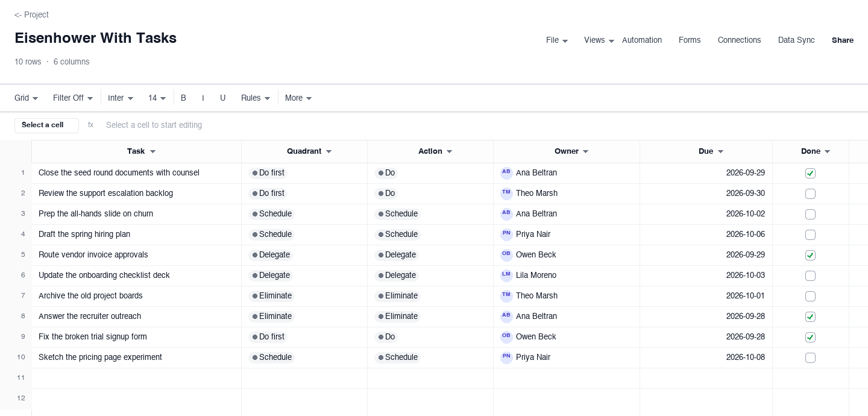Toggle Bold formatting with the B button
This screenshot has height=416, width=868.
183,98
